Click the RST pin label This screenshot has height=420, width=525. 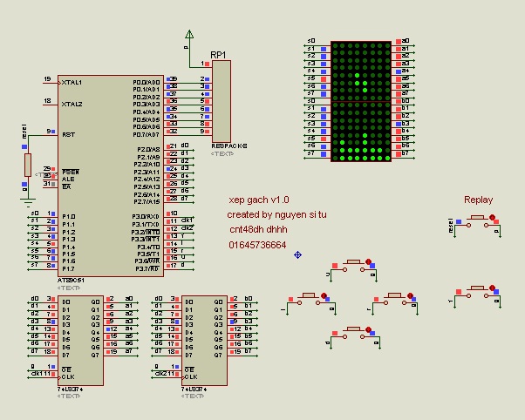[x=68, y=134]
